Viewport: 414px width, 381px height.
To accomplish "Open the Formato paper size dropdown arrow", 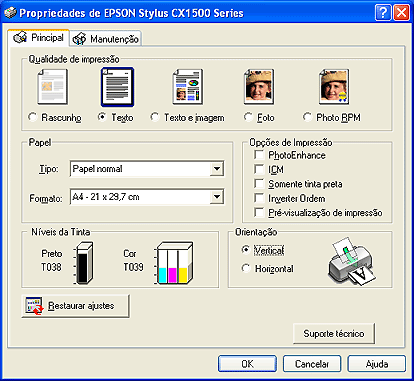I will tap(217, 197).
